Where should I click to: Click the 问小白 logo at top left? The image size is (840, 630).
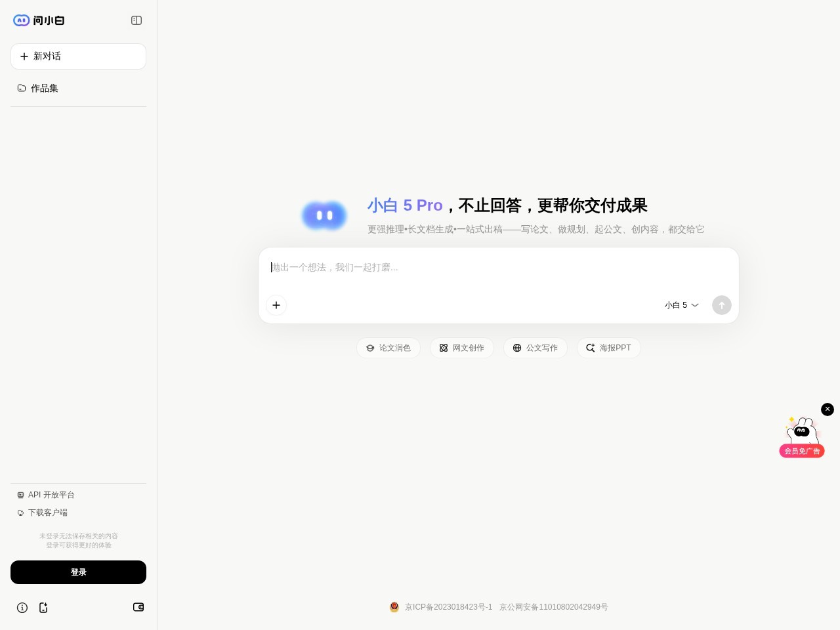pos(39,20)
